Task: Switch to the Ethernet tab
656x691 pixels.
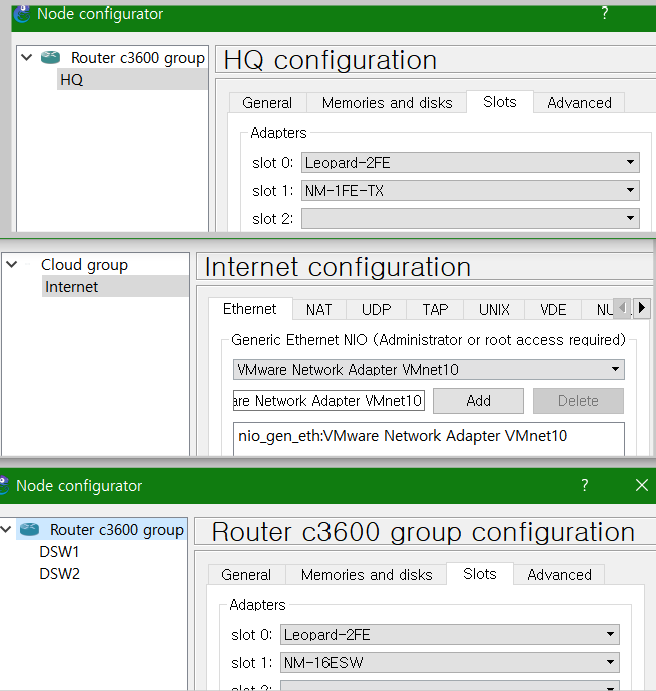Action: point(249,308)
